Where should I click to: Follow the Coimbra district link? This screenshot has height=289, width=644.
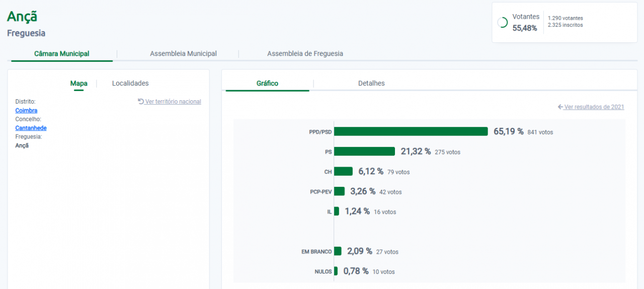click(x=26, y=110)
